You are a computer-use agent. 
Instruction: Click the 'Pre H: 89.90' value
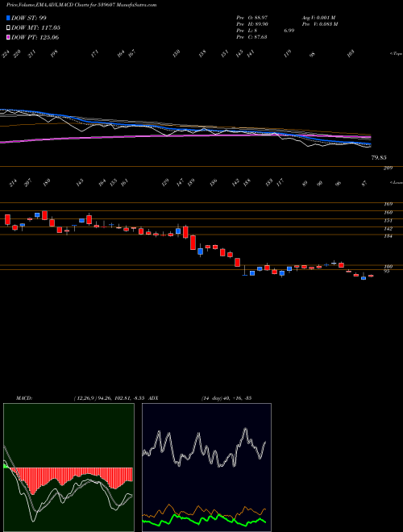click(252, 24)
